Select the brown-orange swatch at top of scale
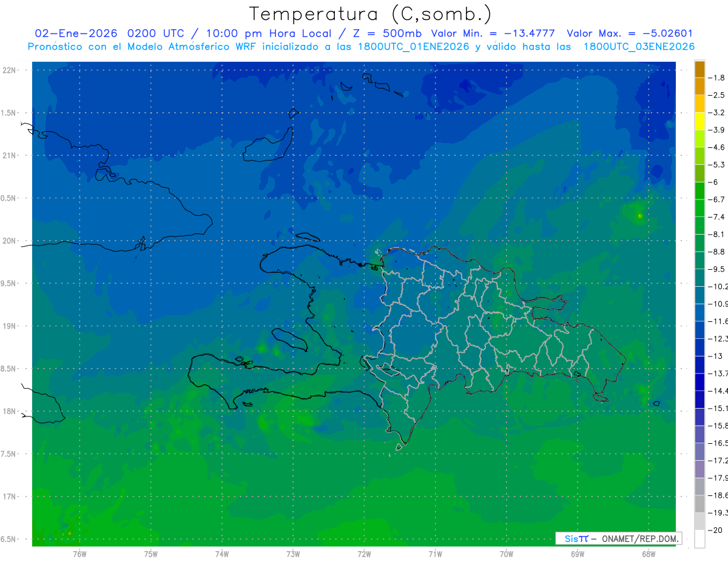728x562 pixels. pyautogui.click(x=699, y=69)
